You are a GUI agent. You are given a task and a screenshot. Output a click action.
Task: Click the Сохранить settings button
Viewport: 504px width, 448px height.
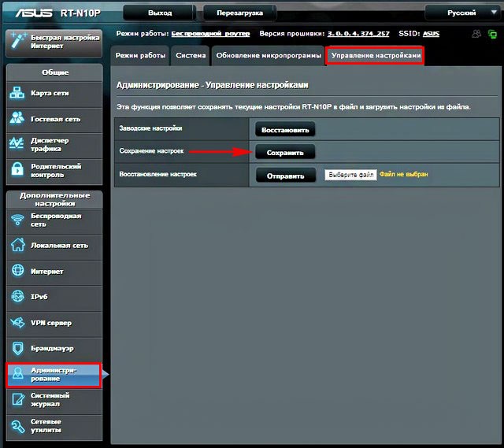[x=285, y=153]
